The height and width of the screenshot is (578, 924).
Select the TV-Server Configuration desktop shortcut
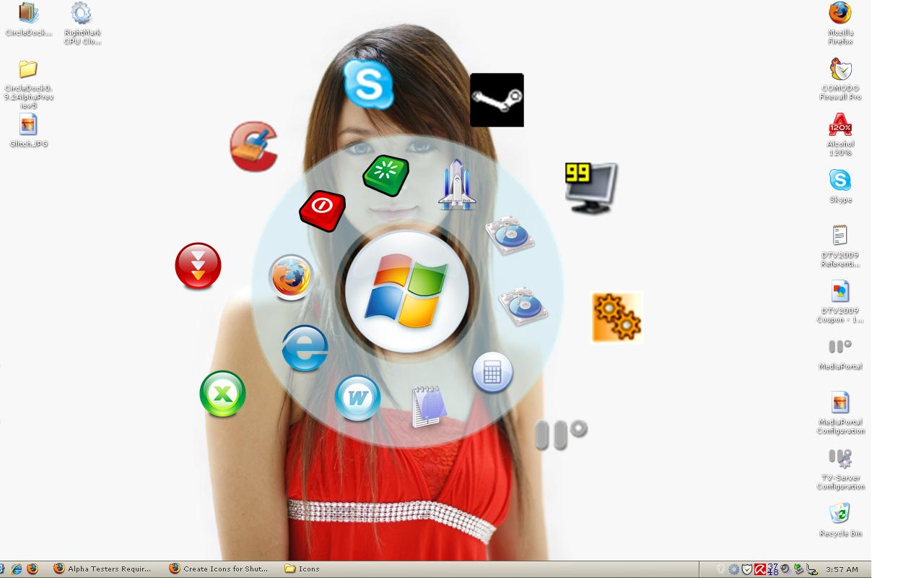pos(840,469)
